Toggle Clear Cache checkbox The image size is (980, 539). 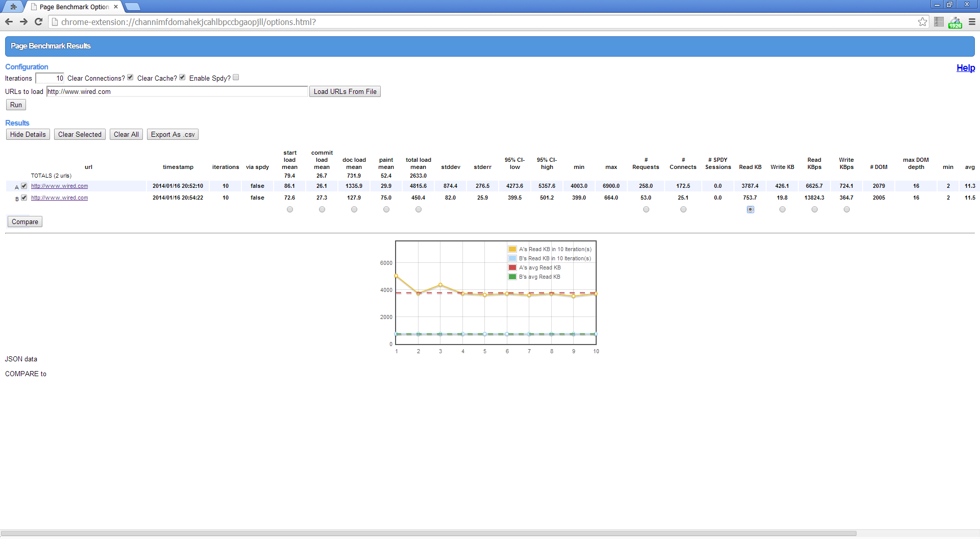[182, 78]
